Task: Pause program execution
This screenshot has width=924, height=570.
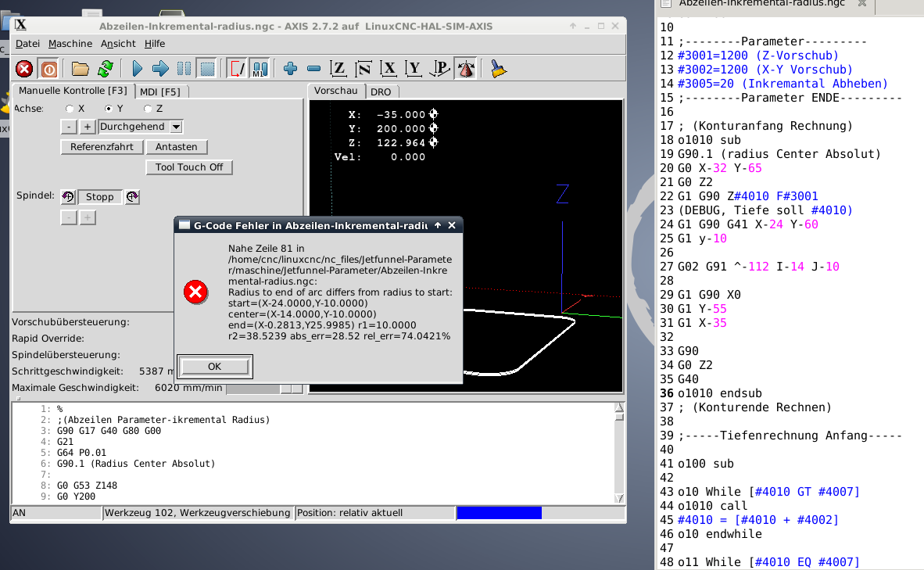Action: click(x=184, y=69)
